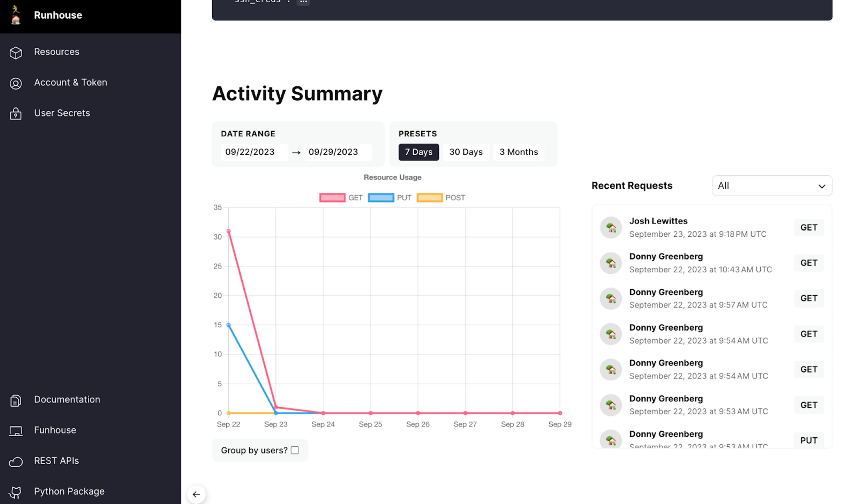The height and width of the screenshot is (504, 857).
Task: Click the Runhouse logo icon
Action: point(16,15)
